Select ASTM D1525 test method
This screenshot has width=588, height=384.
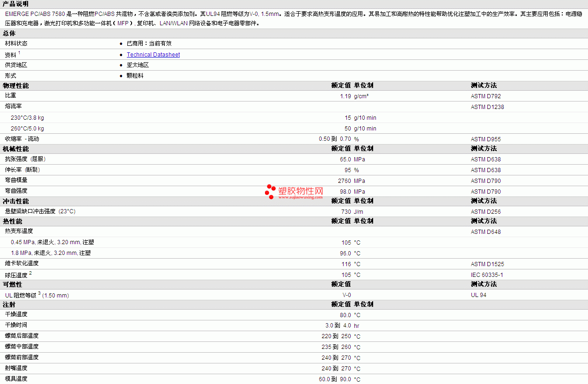click(487, 264)
